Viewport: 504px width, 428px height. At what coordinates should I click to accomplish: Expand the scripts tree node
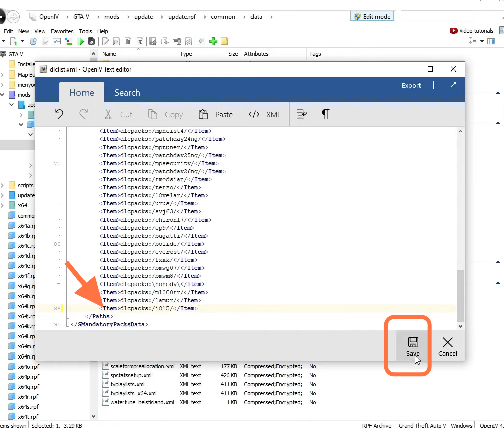point(2,185)
